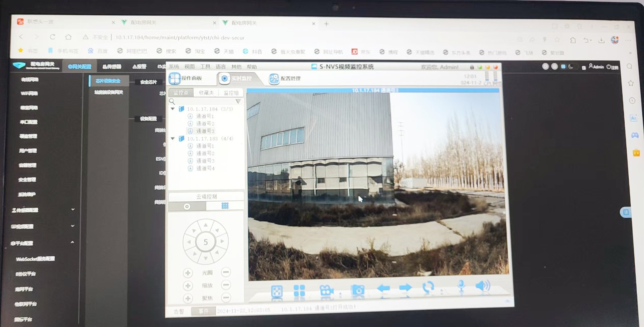Viewport: 644px width, 327px height.
Task: Click the fullscreen view icon below video
Action: [277, 291]
